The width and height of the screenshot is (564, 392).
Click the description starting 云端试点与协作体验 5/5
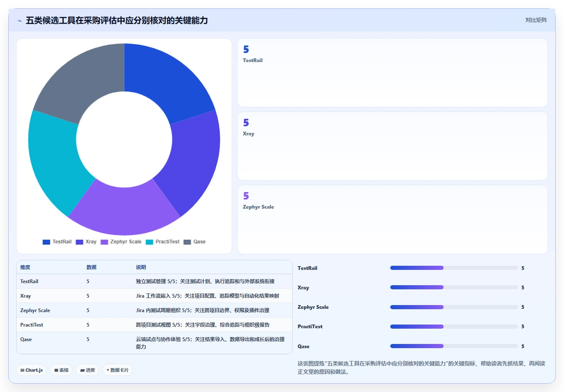210,343
